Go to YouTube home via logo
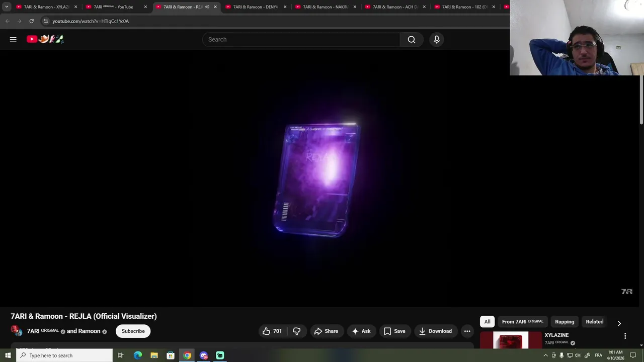The image size is (644, 362). (45, 39)
